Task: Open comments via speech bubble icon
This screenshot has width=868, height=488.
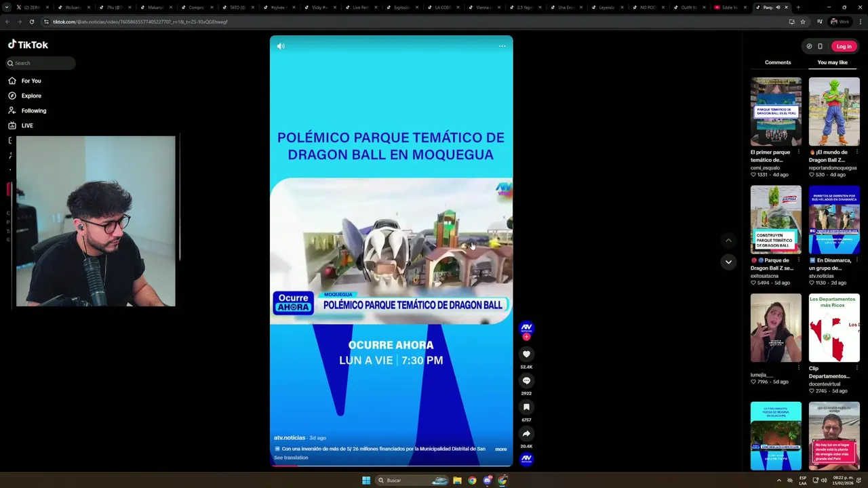Action: coord(526,381)
